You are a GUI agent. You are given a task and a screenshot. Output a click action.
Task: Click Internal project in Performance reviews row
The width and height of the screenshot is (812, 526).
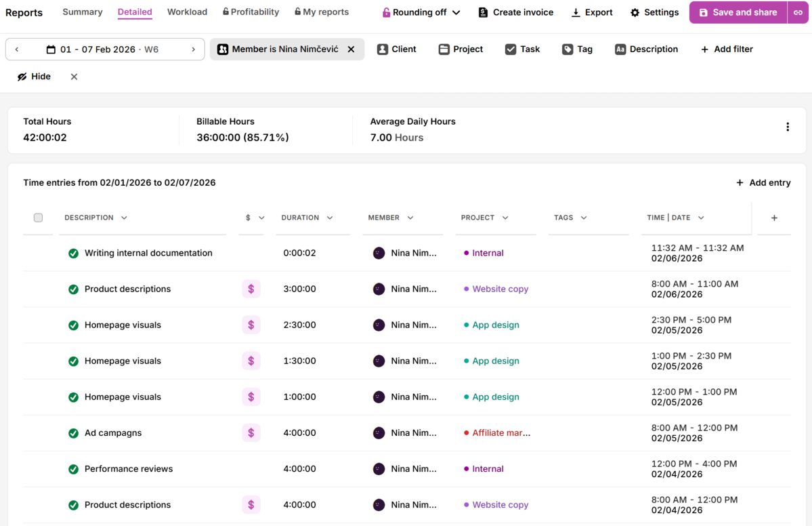click(484, 469)
